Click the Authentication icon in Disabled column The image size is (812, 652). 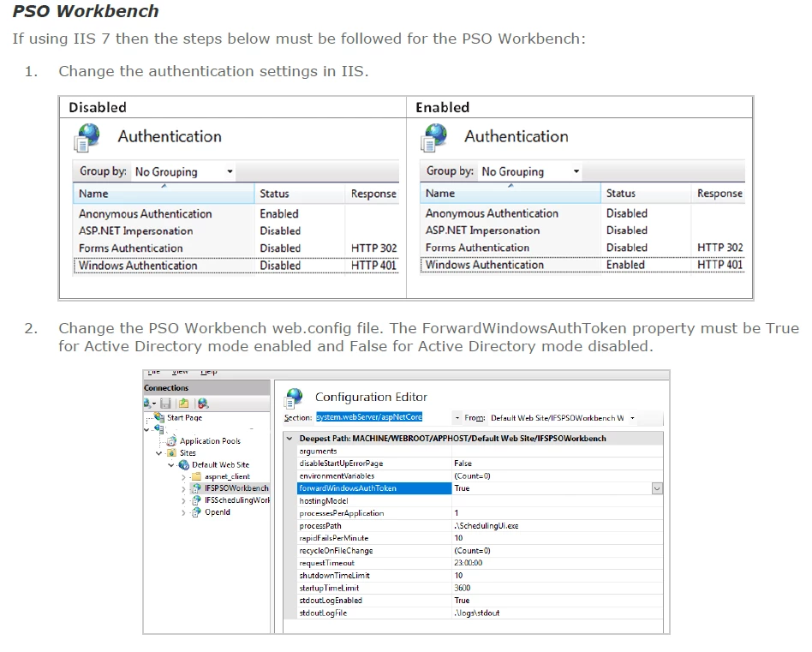point(87,138)
